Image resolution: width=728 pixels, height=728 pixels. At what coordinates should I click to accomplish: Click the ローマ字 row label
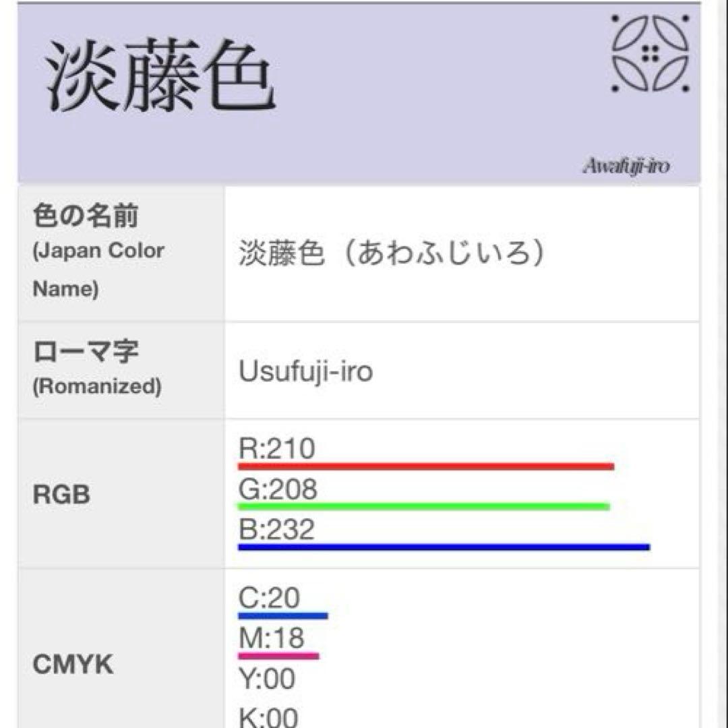click(x=86, y=352)
